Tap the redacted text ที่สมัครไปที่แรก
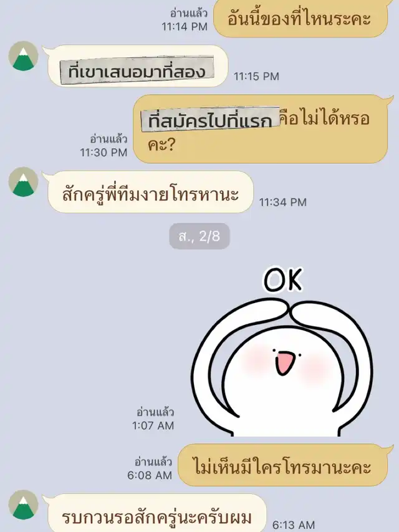Viewport: 399px width, 532px height. coord(210,119)
